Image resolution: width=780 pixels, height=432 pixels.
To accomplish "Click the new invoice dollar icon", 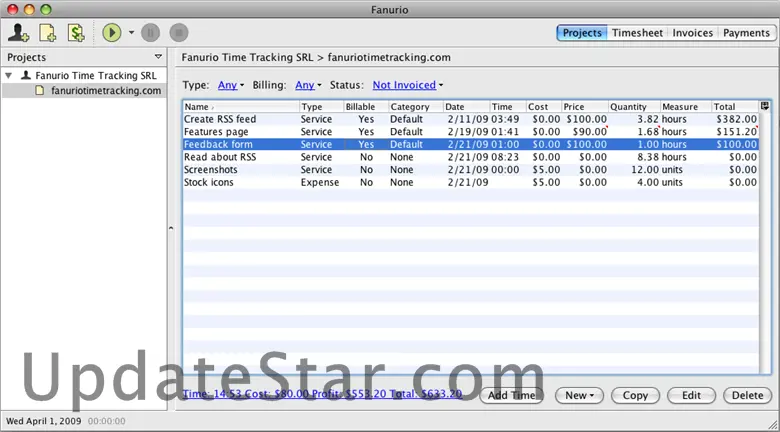I will click(x=76, y=32).
